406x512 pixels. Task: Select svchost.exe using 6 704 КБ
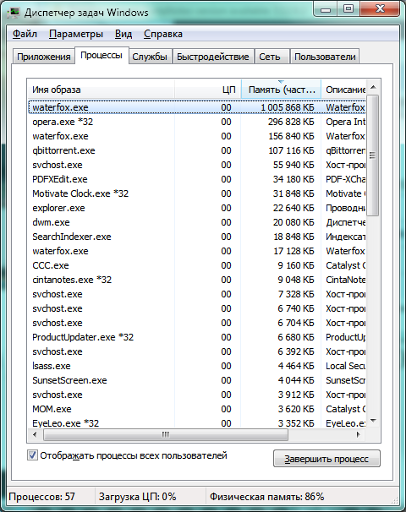pos(197,323)
